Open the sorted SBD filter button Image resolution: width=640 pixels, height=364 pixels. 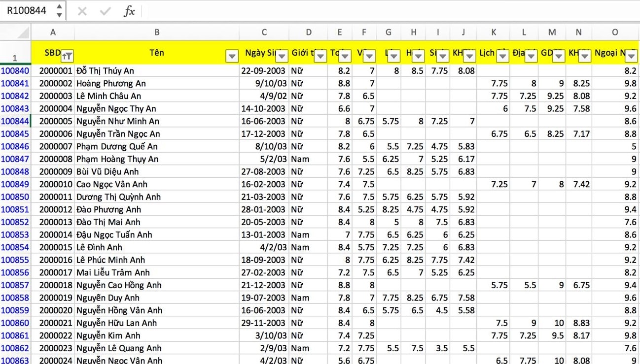pyautogui.click(x=68, y=56)
